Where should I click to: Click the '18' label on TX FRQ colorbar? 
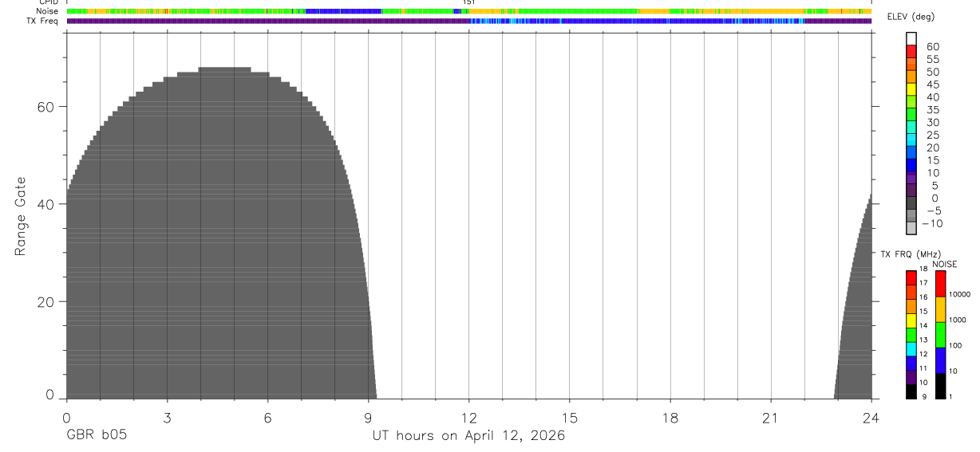pyautogui.click(x=923, y=269)
